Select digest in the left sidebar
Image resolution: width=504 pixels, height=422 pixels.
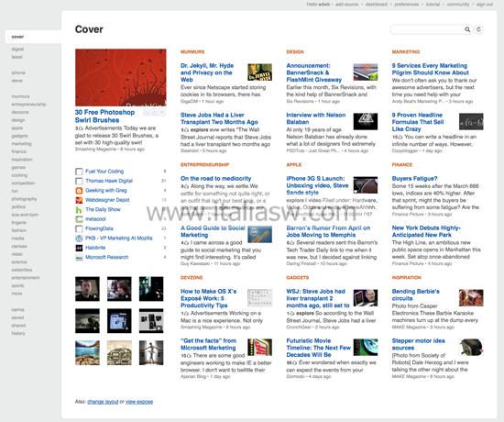[x=17, y=49]
